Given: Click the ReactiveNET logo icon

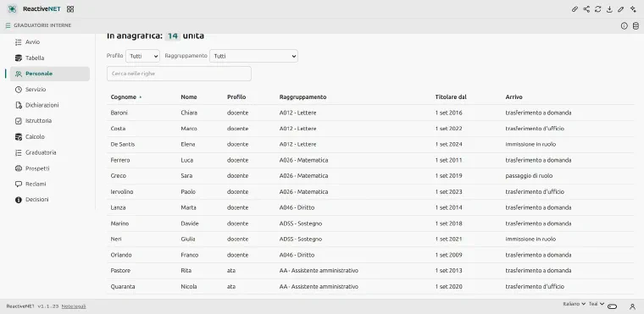Looking at the screenshot, I should 13,9.
